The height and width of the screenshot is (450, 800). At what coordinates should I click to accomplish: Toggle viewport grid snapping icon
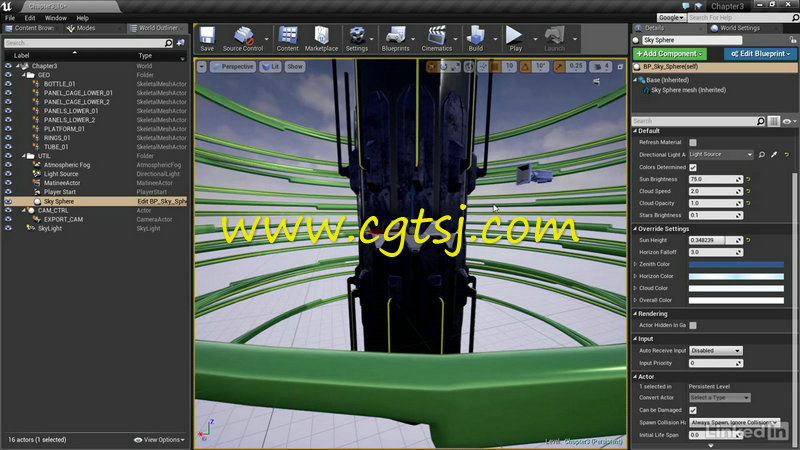click(495, 66)
